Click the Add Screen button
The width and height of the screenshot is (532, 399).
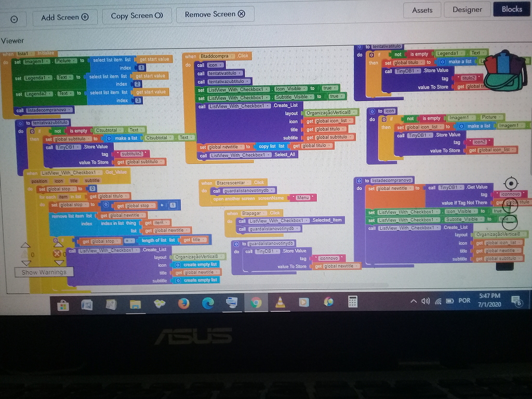point(64,17)
